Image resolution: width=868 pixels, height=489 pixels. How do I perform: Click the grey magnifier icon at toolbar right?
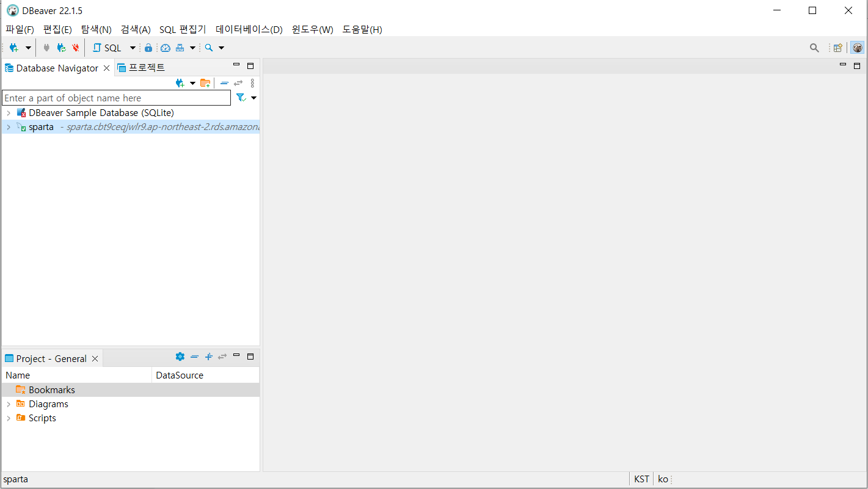[x=814, y=48]
